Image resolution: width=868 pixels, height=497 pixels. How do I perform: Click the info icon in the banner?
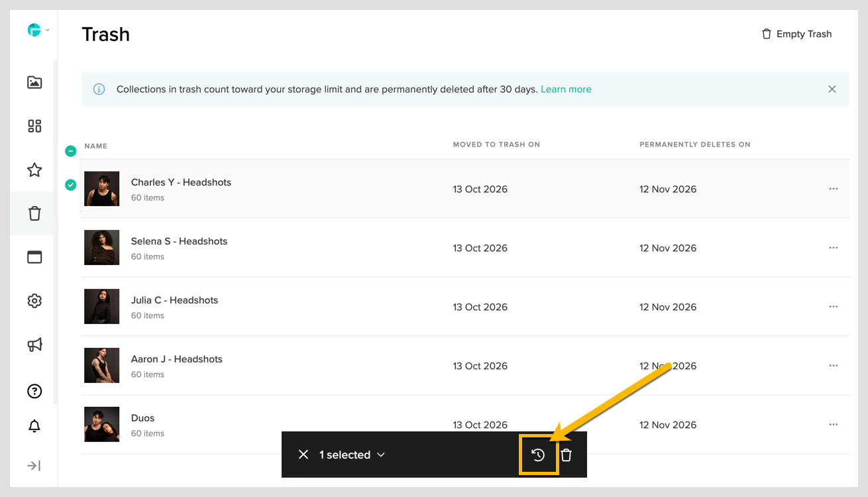(x=99, y=89)
